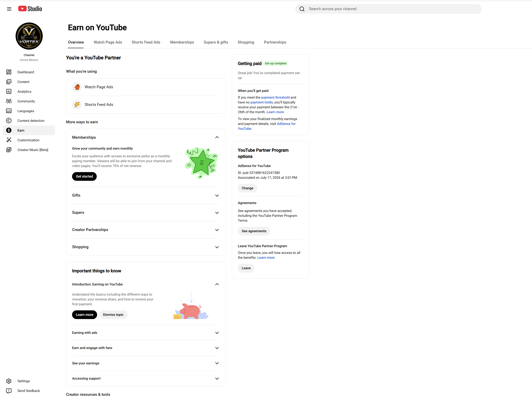Open Customization magic wand icon
This screenshot has width=532, height=397.
(x=9, y=140)
